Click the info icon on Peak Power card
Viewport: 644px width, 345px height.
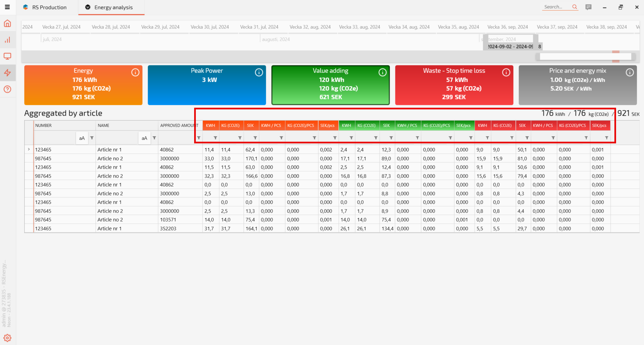[259, 72]
